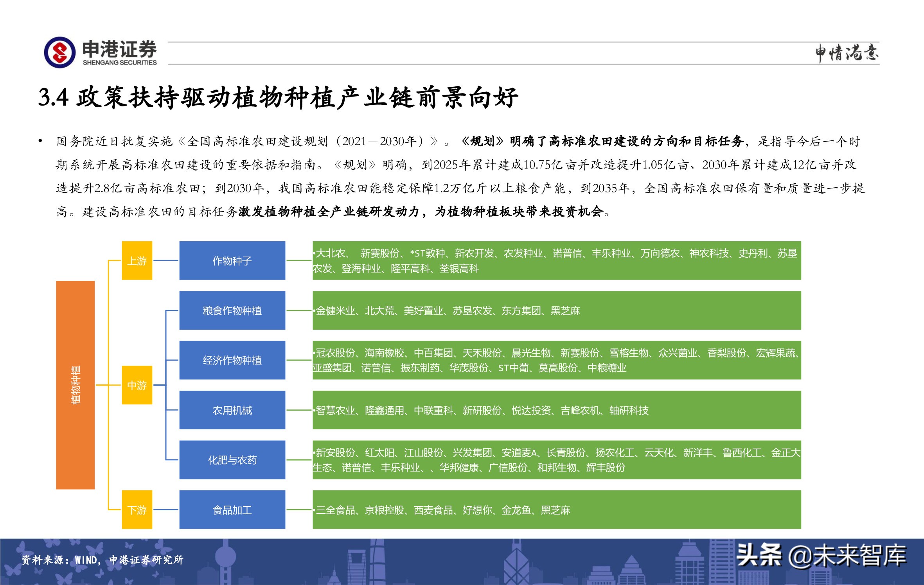Image resolution: width=924 pixels, height=585 pixels.
Task: Click the text line starting 期系统开展高标准农田建设
Action: tap(456, 165)
